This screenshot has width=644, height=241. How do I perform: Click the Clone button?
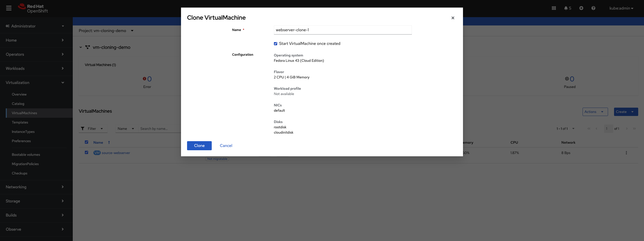point(199,145)
